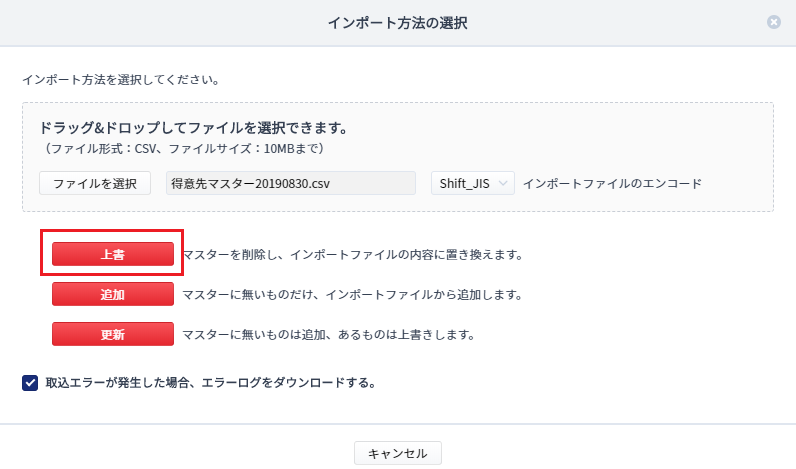
Task: Click the ファイルを選択 button
Action: [x=95, y=183]
